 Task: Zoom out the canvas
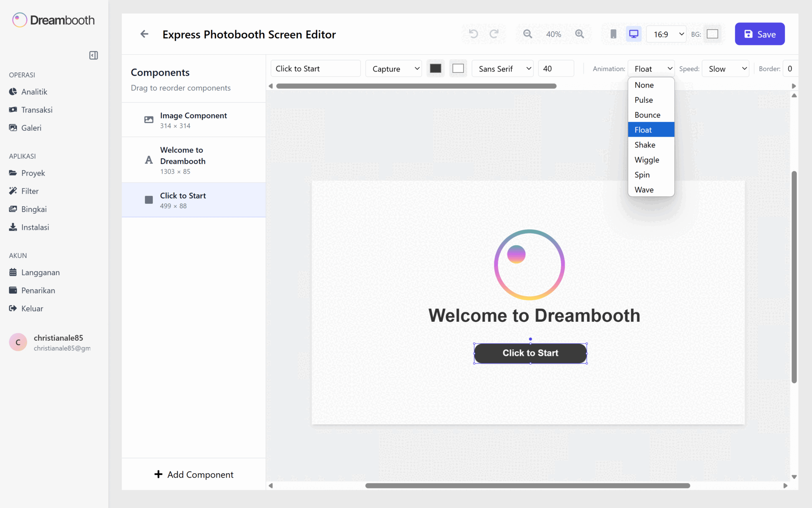[x=527, y=34]
